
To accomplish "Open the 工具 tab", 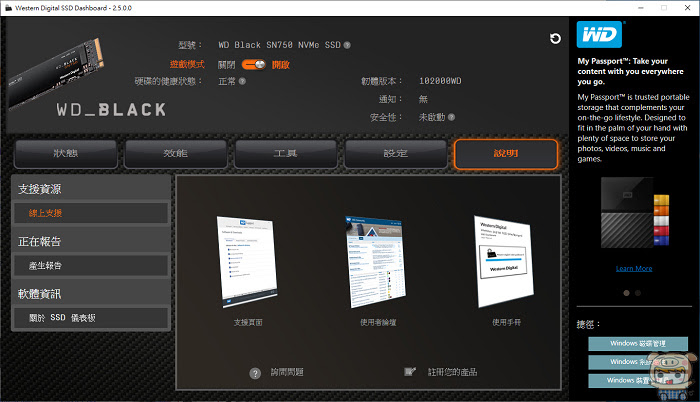I will (x=285, y=154).
